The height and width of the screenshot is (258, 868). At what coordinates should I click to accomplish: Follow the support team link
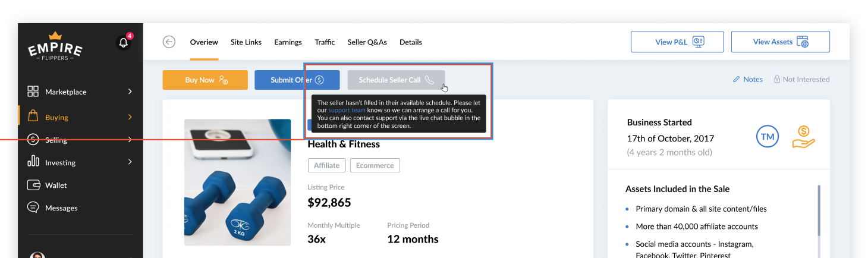coord(347,110)
